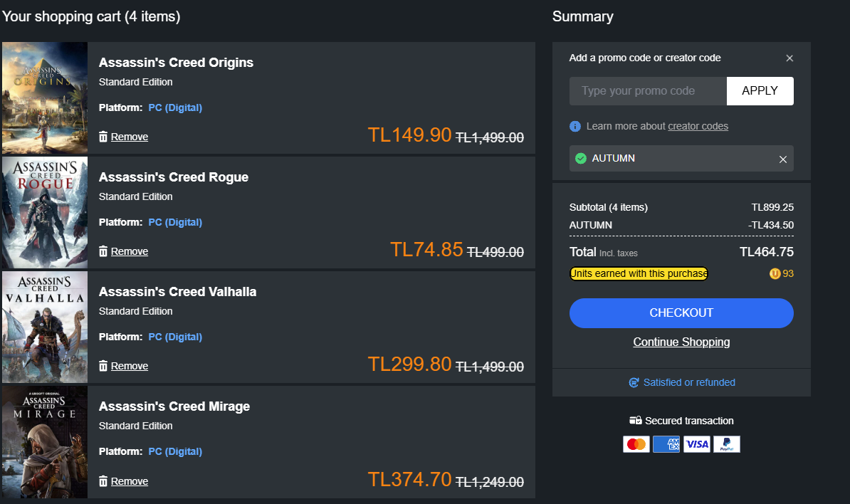The height and width of the screenshot is (504, 850).
Task: Open Assassin's Creed Origins cover thumbnail
Action: pyautogui.click(x=45, y=98)
